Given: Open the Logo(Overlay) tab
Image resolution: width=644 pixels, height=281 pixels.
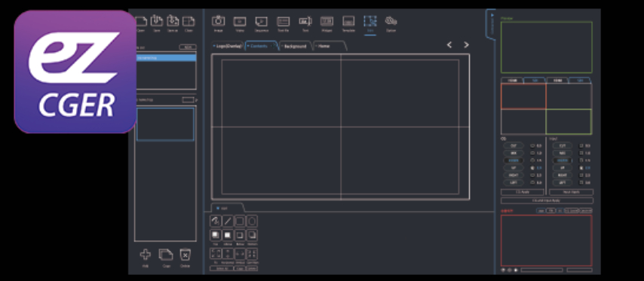Looking at the screenshot, I should point(228,47).
